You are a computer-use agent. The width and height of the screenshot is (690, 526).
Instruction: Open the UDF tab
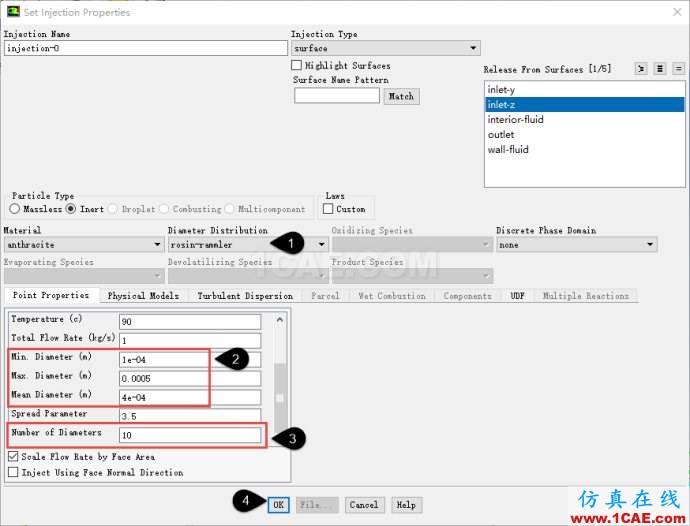[x=518, y=296]
